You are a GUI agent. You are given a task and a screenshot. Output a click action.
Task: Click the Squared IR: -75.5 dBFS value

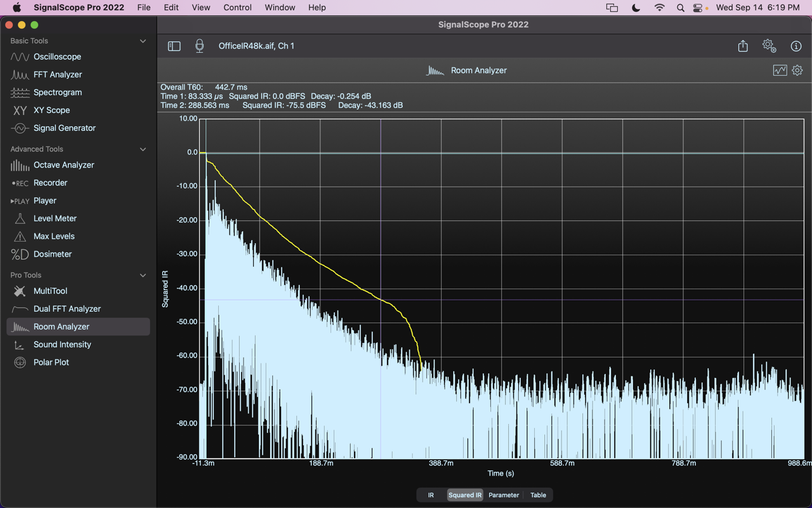pos(284,105)
